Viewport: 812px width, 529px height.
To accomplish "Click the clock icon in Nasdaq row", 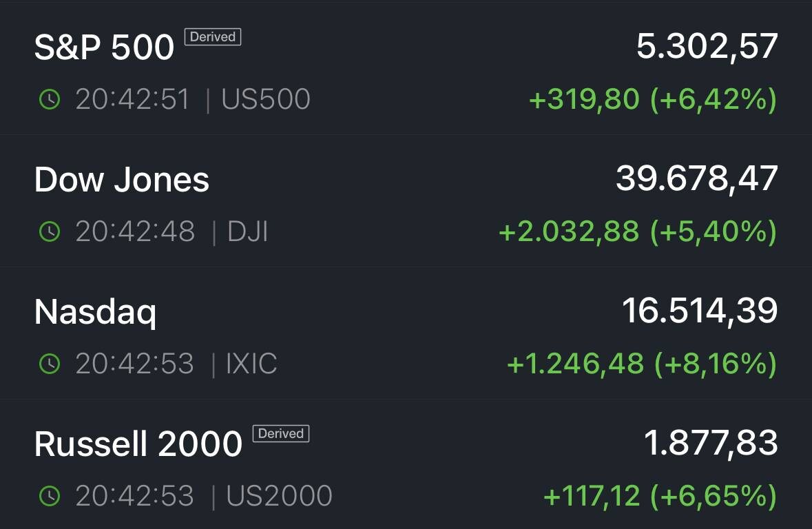I will pyautogui.click(x=50, y=364).
